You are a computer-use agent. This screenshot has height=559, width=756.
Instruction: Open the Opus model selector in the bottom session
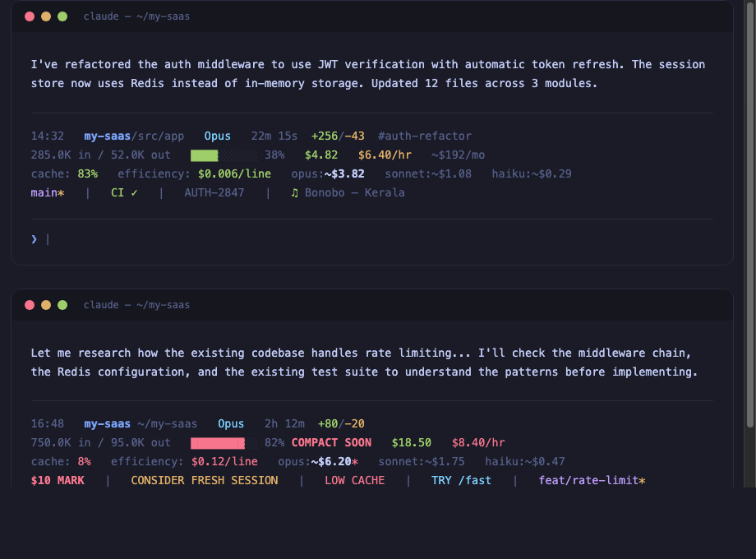pyautogui.click(x=231, y=423)
